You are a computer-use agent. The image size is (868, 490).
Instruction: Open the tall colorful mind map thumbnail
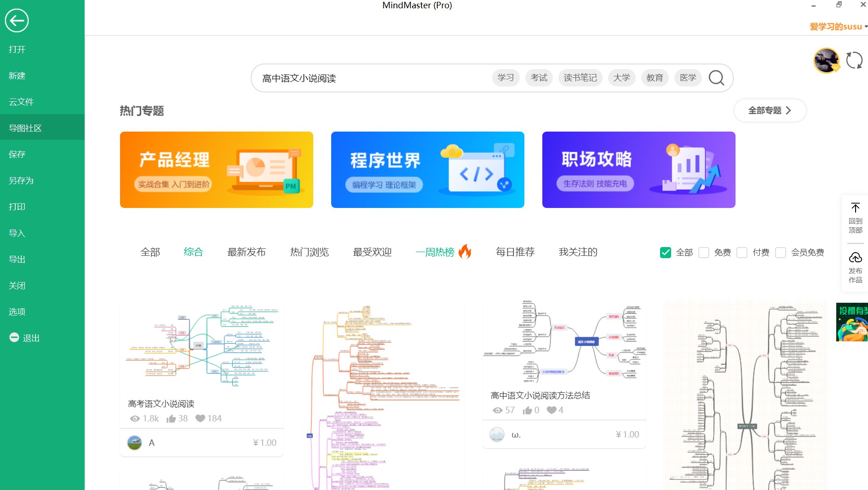[x=383, y=396]
